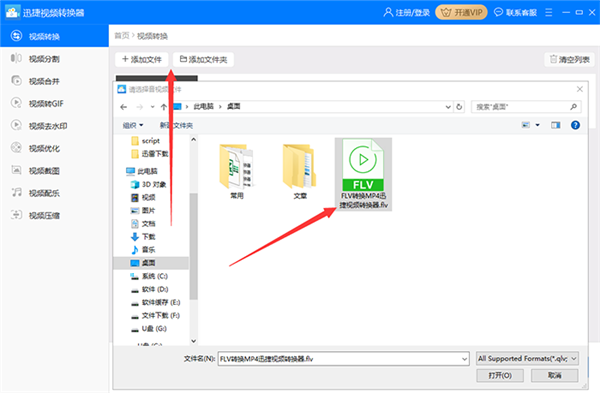
Task: Open 视频优化 feature
Action: click(x=54, y=148)
